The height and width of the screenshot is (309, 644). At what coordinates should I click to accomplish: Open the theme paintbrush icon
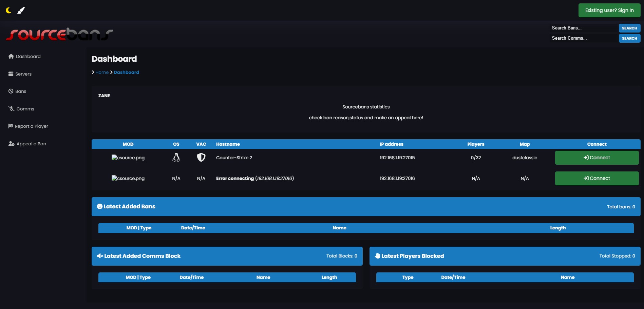21,11
